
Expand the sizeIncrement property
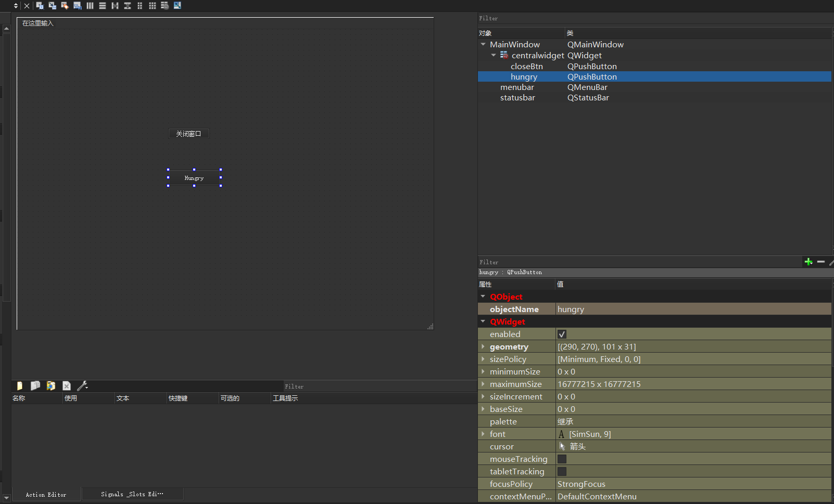click(483, 396)
